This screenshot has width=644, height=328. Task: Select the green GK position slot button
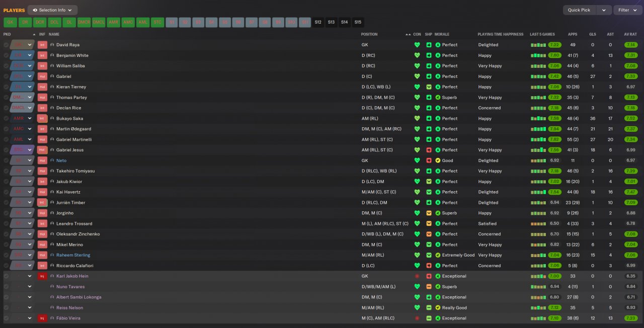point(10,22)
